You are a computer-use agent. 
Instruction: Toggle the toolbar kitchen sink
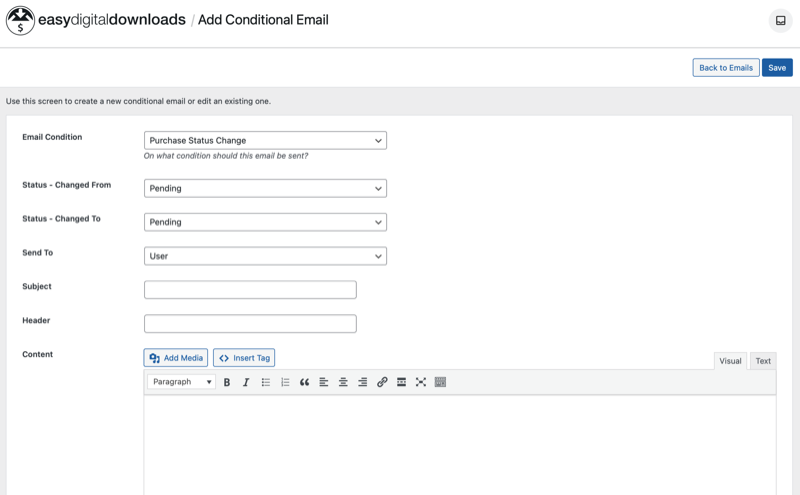coord(440,382)
